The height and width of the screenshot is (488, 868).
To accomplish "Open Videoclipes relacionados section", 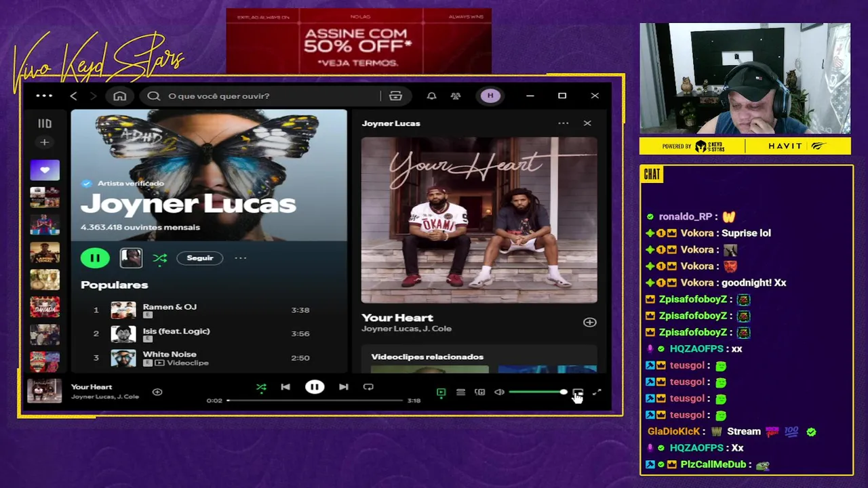I will 427,357.
